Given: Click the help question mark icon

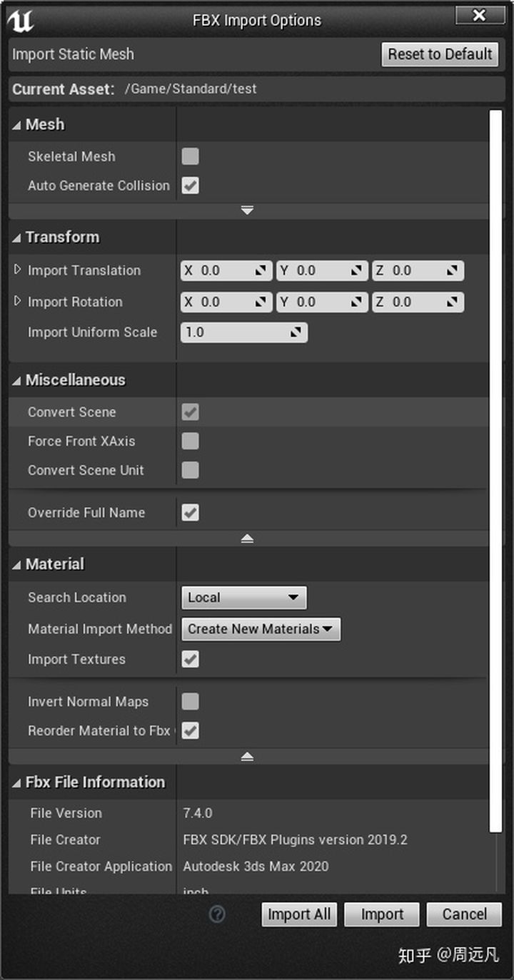Looking at the screenshot, I should click(x=218, y=914).
